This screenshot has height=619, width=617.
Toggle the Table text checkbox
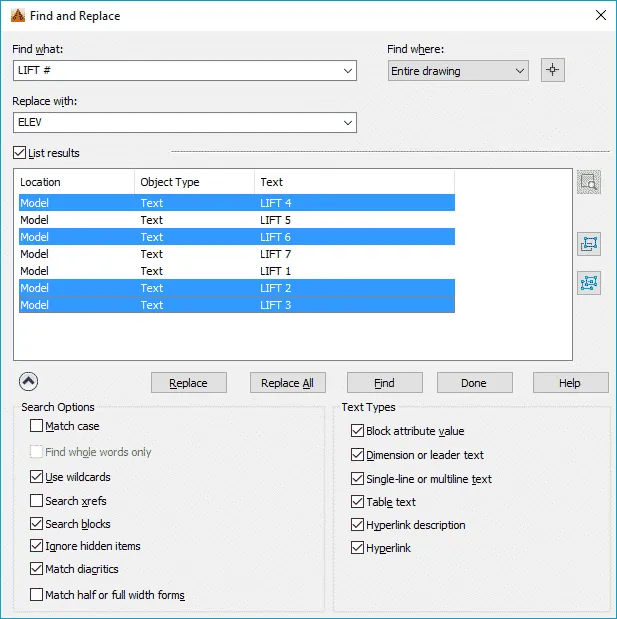[x=357, y=502]
